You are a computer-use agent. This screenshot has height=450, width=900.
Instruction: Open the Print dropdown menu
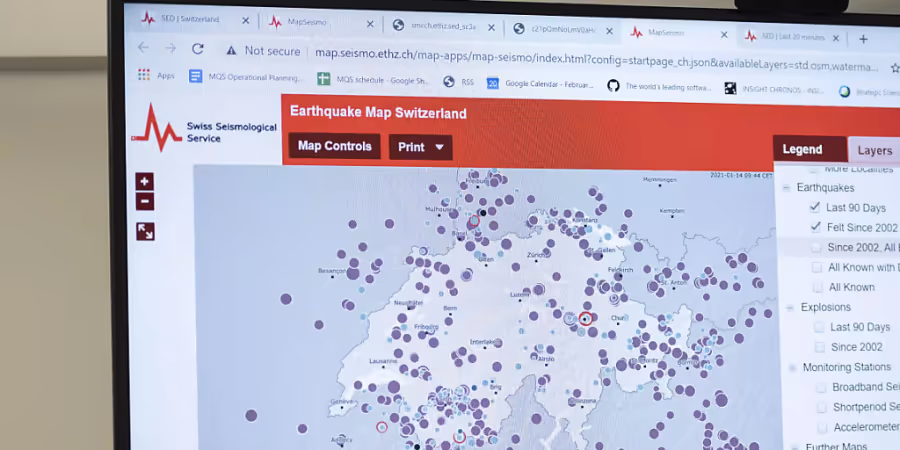(420, 147)
